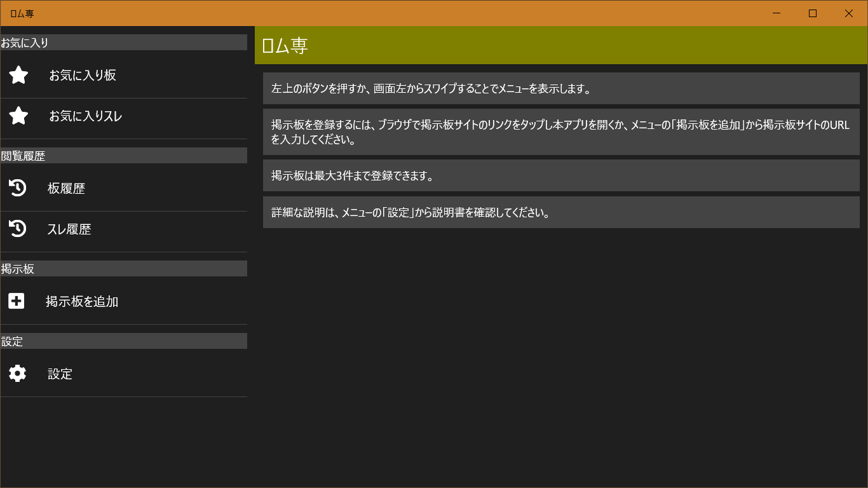Click the 設定 section header bar

124,341
